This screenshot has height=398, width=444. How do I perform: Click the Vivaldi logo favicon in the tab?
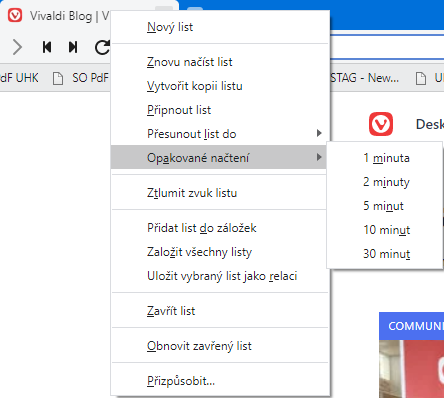coord(15,15)
